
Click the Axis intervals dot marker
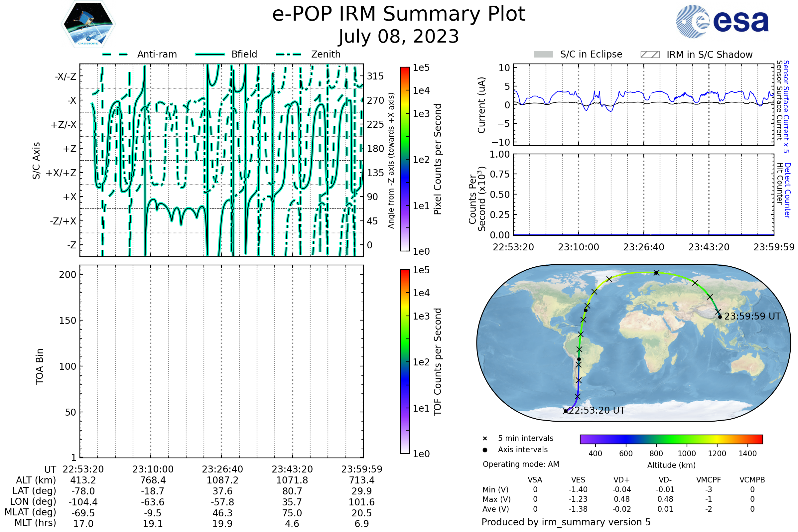[485, 450]
